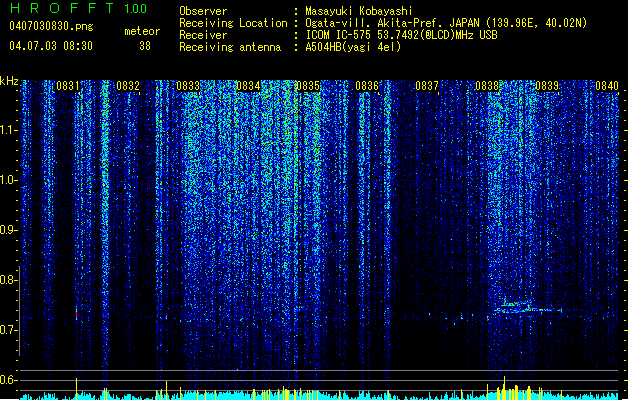Click the kHz axis unit label
This screenshot has width=629, height=400.
tap(9, 81)
